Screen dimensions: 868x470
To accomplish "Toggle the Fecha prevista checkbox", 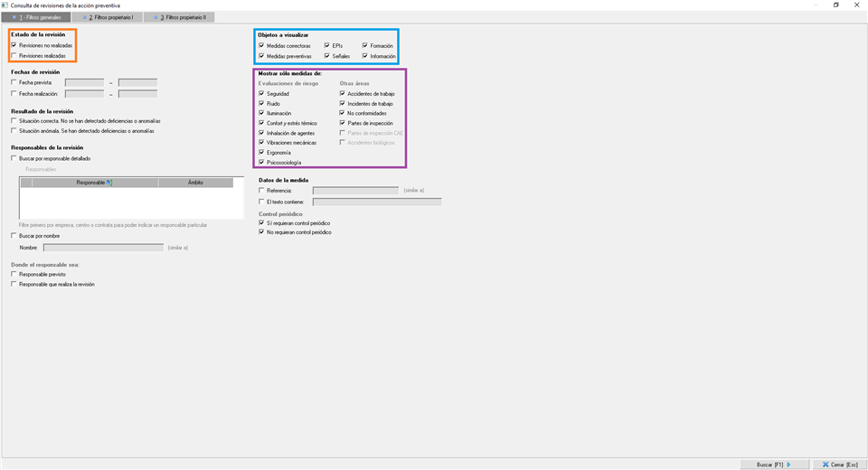I will pyautogui.click(x=14, y=82).
